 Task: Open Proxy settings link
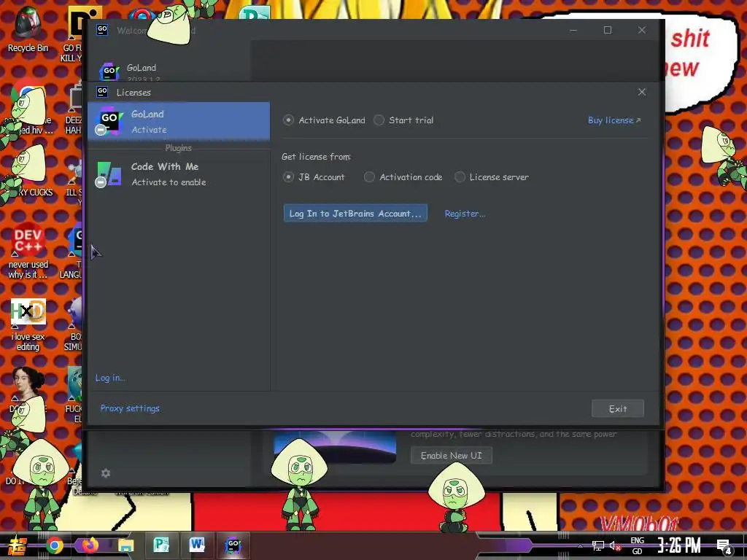pyautogui.click(x=130, y=408)
